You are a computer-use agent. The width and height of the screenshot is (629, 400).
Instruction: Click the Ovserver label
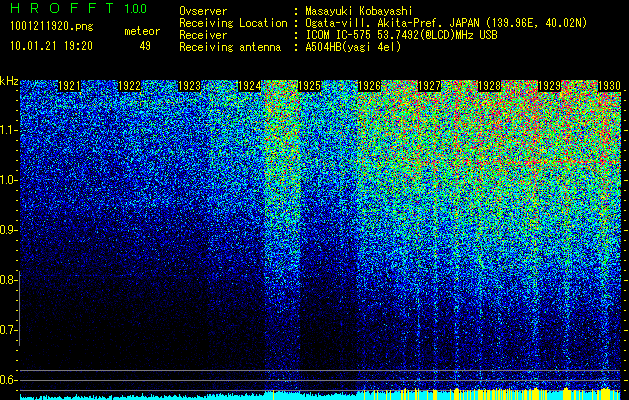pos(203,11)
